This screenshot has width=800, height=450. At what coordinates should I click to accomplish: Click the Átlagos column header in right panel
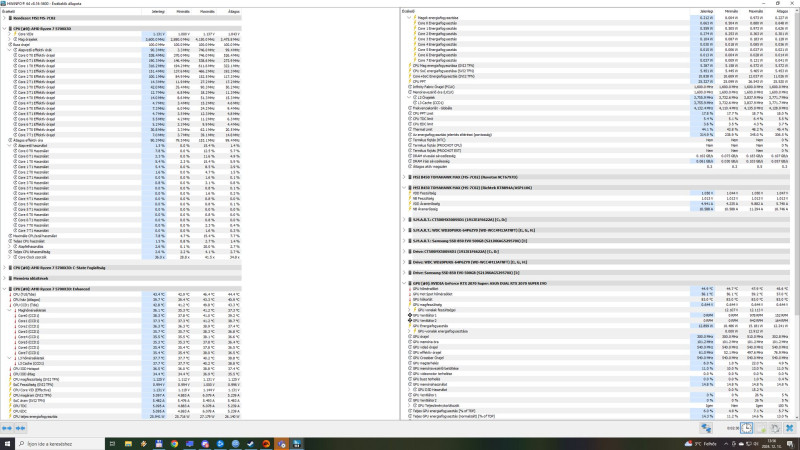778,11
